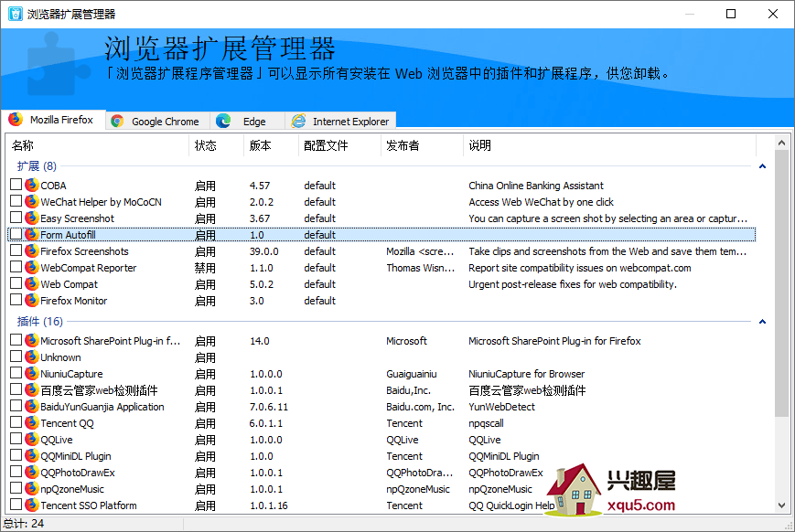Click the Mozilla Firefox tab icon

(16, 120)
